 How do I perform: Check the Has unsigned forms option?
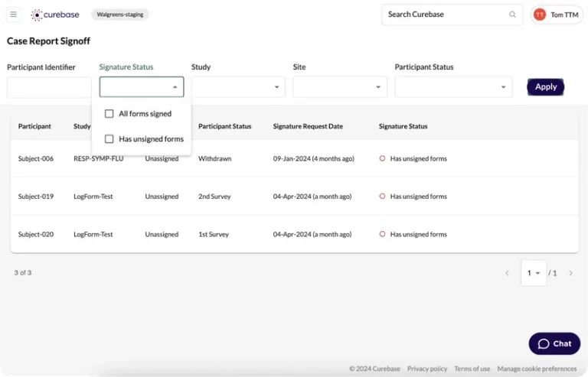pos(109,139)
